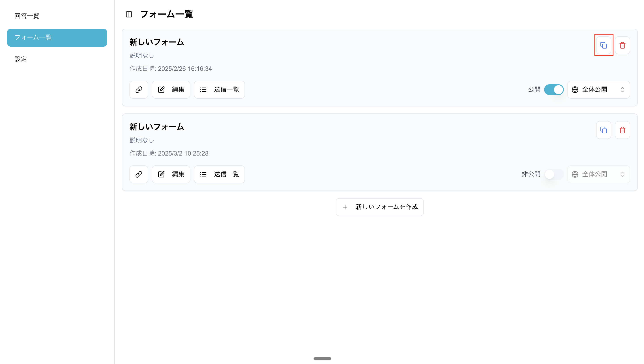Duplicate the second form with copy icon

coord(603,130)
